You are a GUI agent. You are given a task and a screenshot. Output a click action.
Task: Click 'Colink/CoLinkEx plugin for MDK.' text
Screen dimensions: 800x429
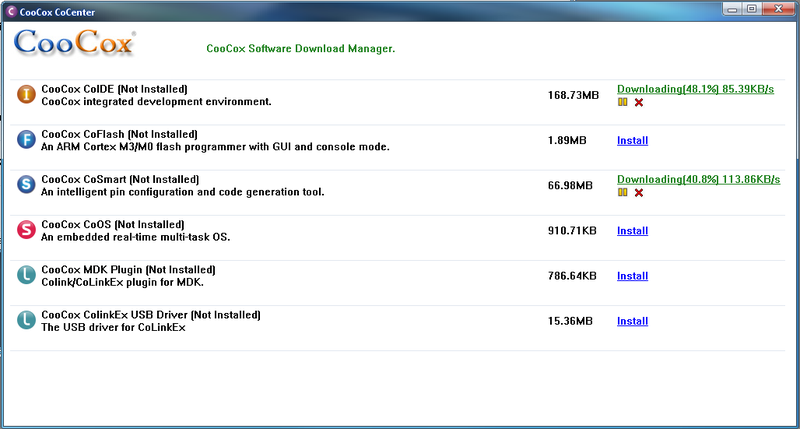122,282
